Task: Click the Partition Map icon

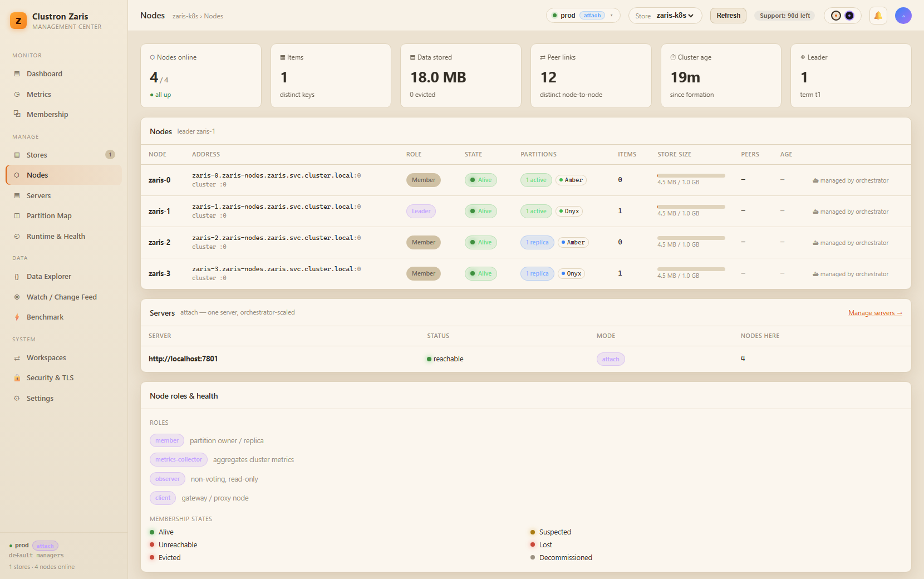Action: (x=17, y=216)
